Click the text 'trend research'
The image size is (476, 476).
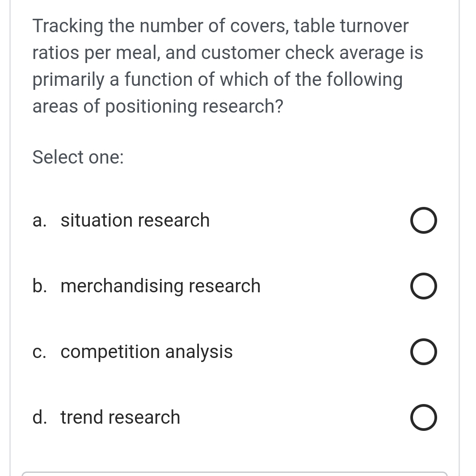point(120,417)
